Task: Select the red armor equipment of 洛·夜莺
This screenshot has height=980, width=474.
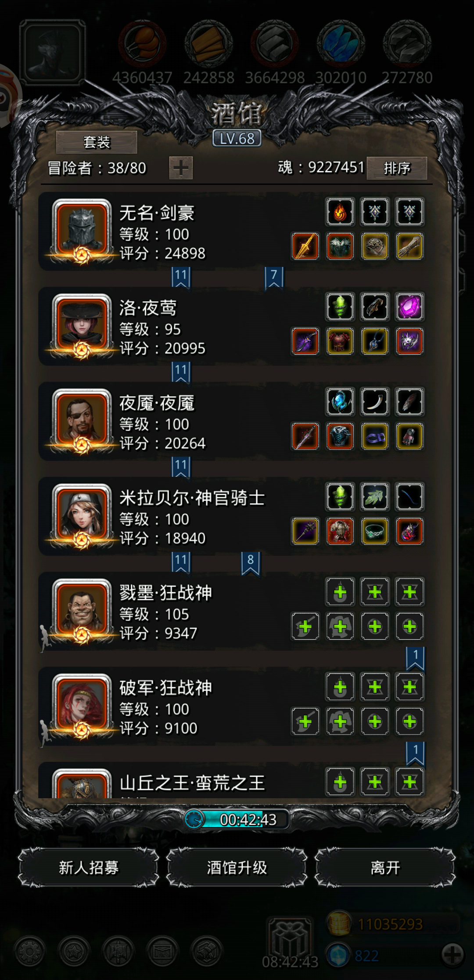Action: pyautogui.click(x=340, y=341)
